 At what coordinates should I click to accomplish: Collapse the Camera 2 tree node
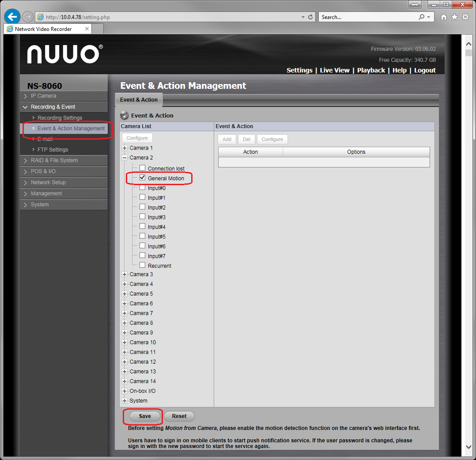125,158
